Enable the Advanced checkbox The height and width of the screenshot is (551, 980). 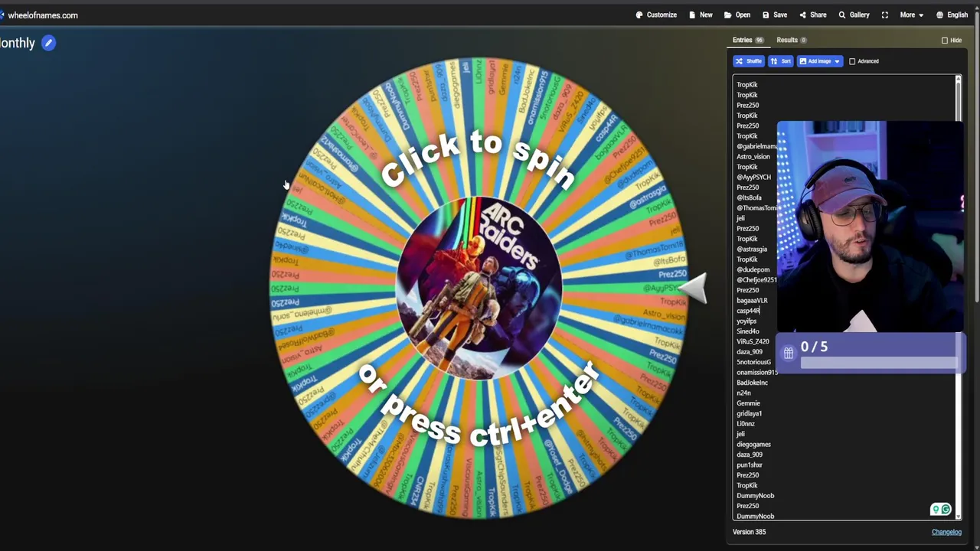pos(852,61)
